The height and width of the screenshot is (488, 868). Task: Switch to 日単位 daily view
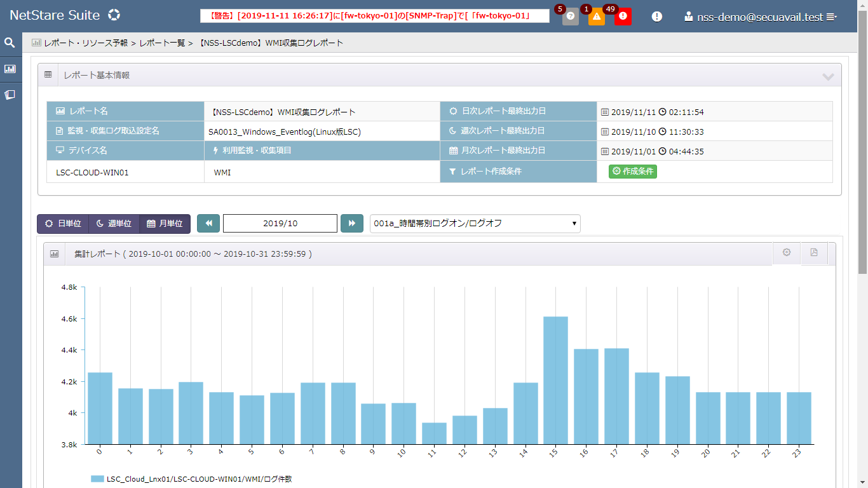click(62, 224)
